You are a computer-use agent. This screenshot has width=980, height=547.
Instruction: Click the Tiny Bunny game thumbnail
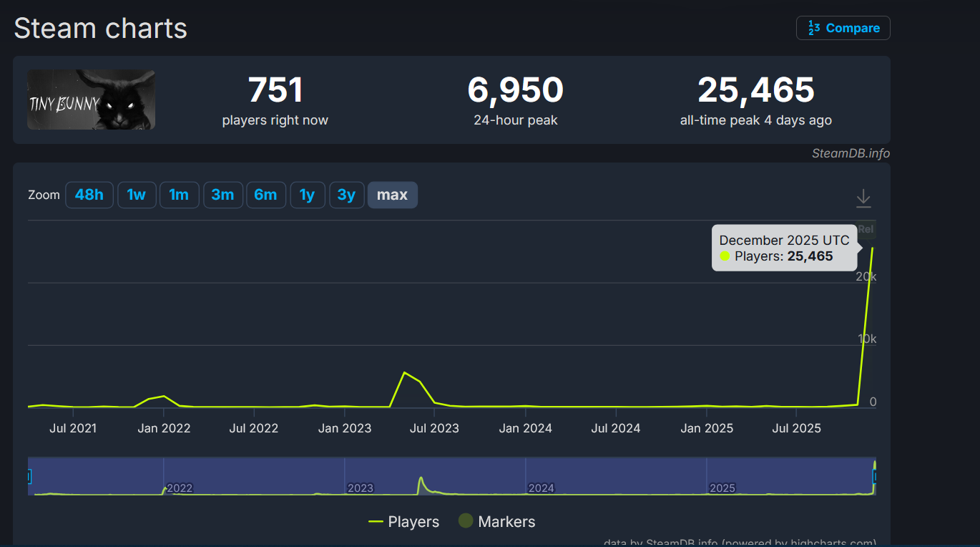[91, 100]
